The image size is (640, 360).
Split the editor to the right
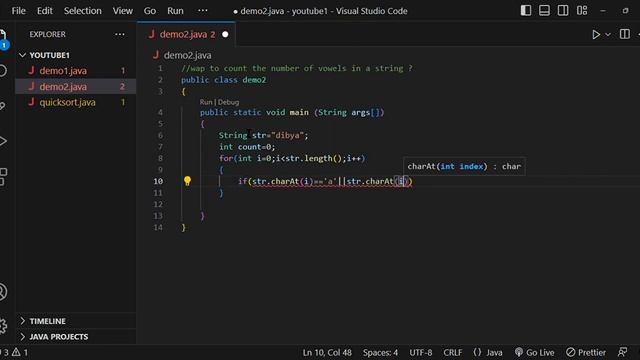(624, 34)
